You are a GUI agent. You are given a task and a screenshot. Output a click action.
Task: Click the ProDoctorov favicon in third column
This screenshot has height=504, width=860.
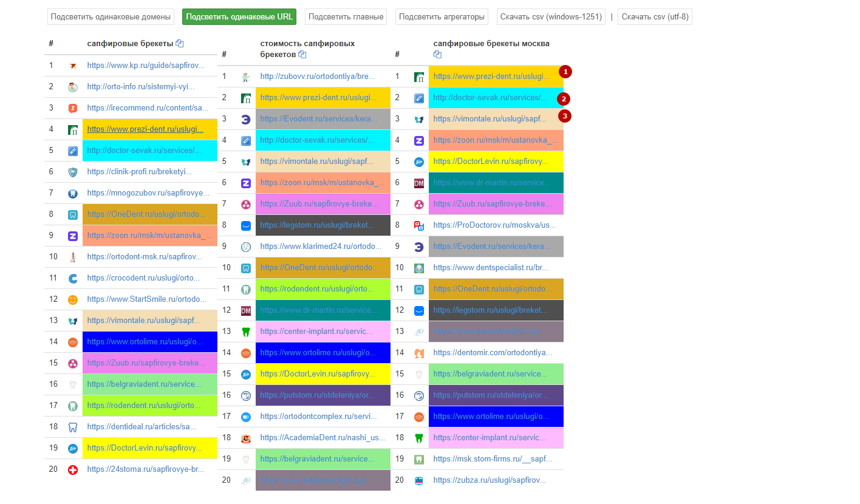point(418,225)
